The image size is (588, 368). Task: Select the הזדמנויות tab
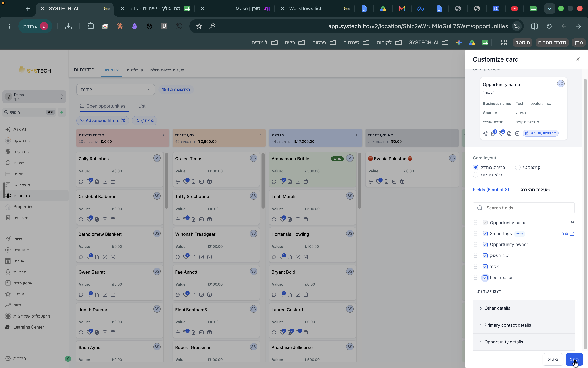tap(111, 70)
